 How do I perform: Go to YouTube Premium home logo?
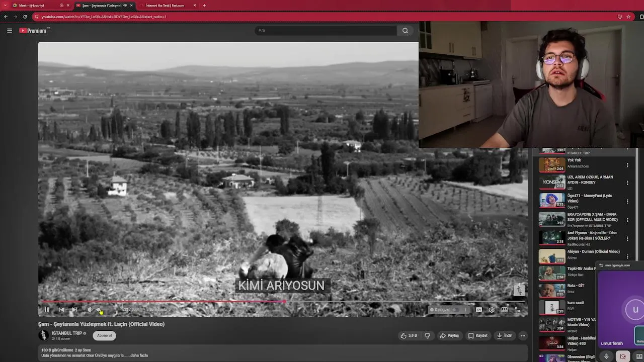34,31
